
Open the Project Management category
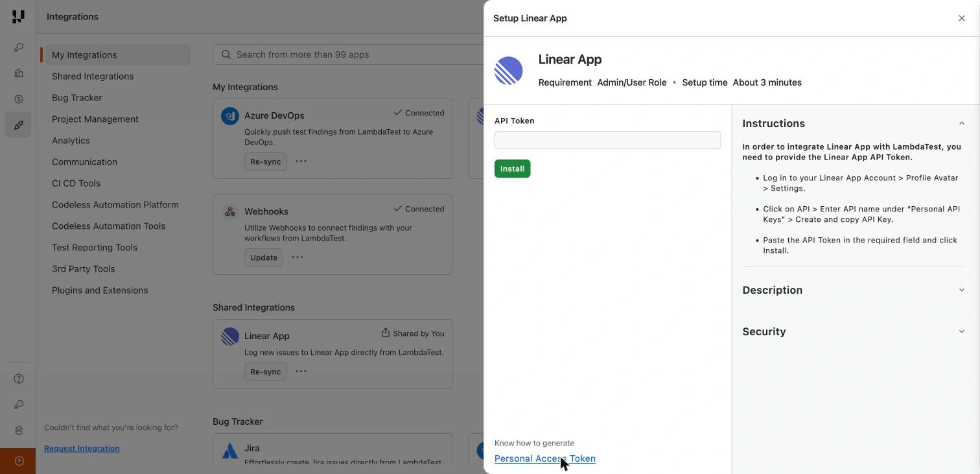[x=95, y=119]
